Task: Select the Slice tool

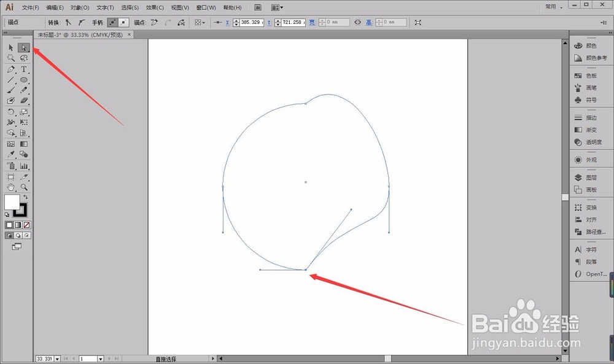Action: [x=23, y=177]
